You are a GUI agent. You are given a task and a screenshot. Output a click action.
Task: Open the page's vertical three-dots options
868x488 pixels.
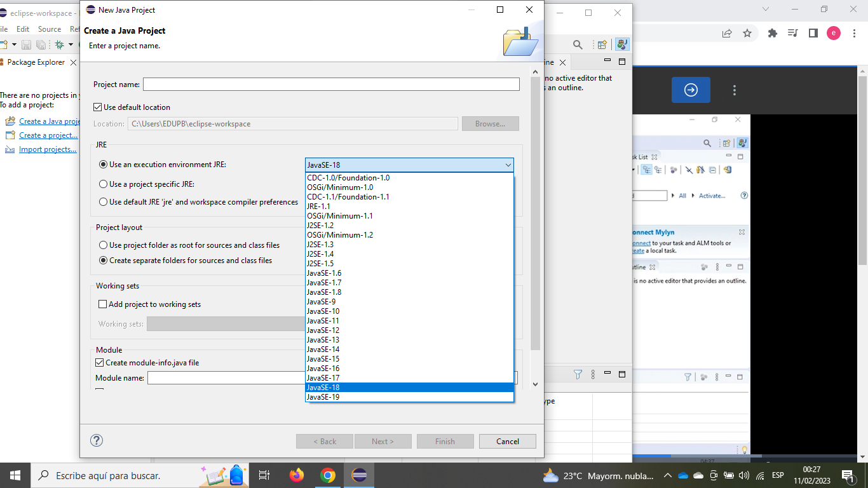pyautogui.click(x=735, y=90)
